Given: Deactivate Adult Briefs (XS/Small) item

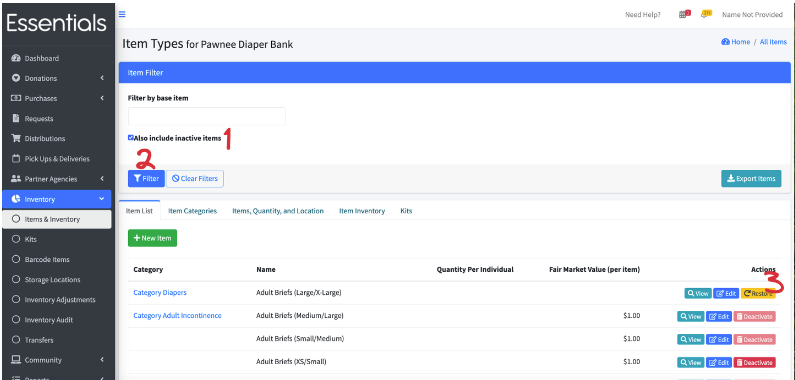Looking at the screenshot, I should tap(754, 362).
